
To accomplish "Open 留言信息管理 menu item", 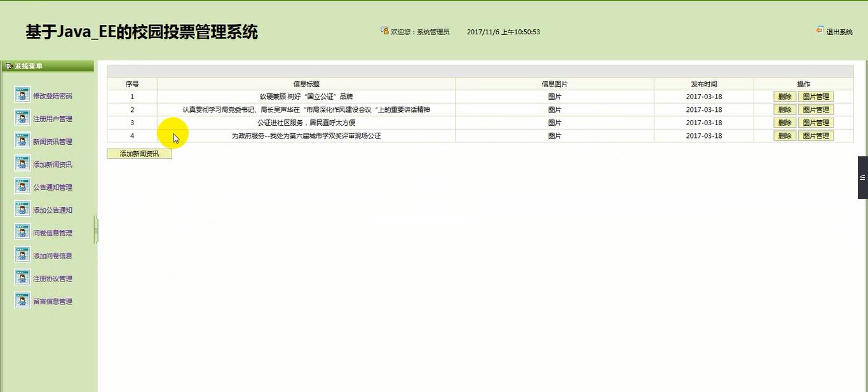I will point(53,302).
